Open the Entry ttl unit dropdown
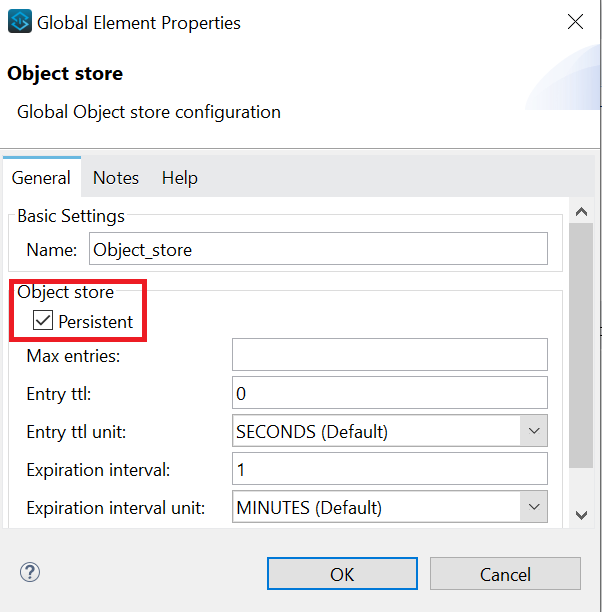The height and width of the screenshot is (612, 602). pyautogui.click(x=533, y=431)
